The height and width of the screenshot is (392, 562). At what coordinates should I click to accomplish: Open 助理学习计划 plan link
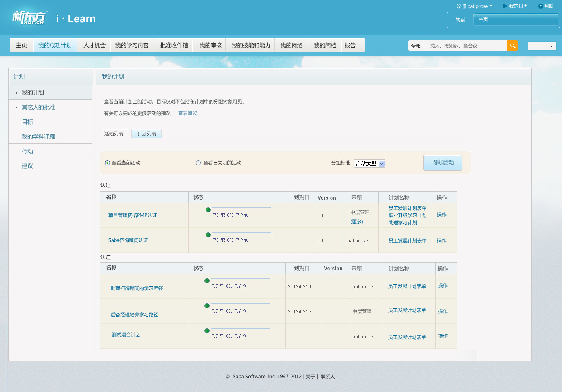tap(403, 223)
